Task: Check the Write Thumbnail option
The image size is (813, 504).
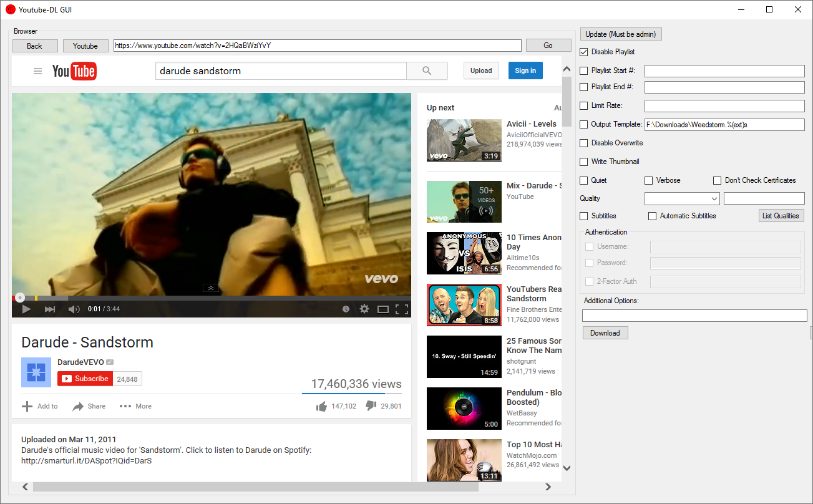Action: tap(584, 162)
